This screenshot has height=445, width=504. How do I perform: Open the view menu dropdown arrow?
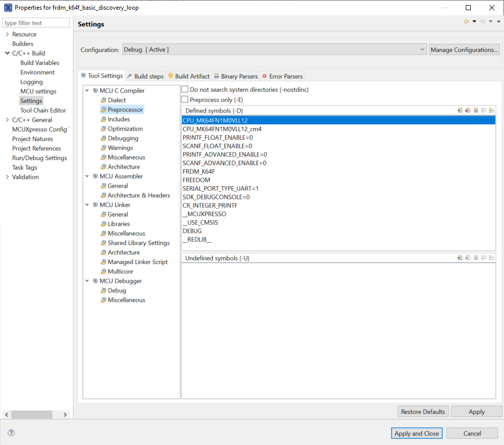(499, 21)
